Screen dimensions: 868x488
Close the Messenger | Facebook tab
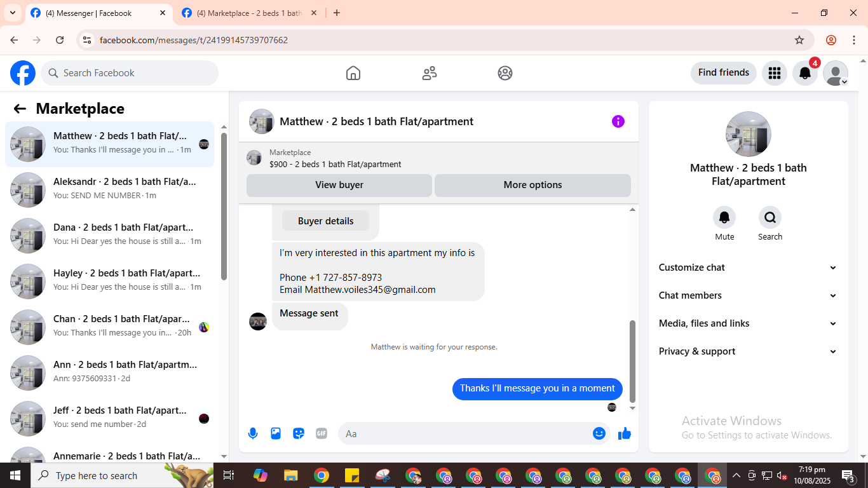[x=163, y=13]
